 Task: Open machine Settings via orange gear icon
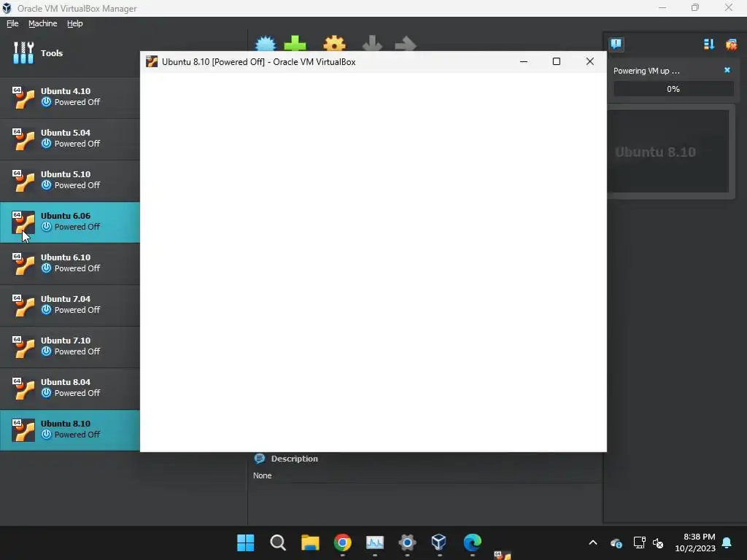334,43
